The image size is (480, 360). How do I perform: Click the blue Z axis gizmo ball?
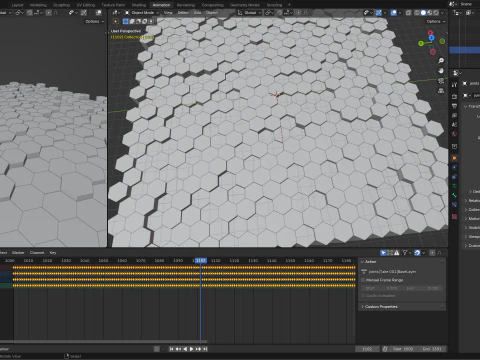tap(432, 38)
